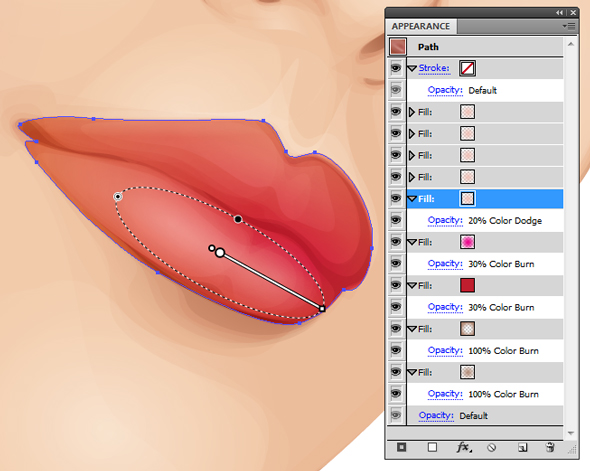590x471 pixels.
Task: Hide the Stroke row visibility eye
Action: coord(395,68)
